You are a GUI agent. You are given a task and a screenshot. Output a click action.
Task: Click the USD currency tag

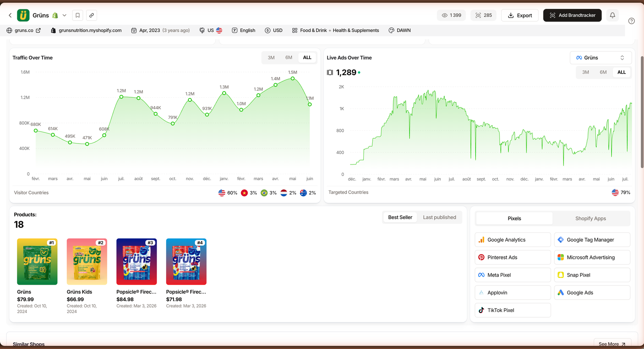coord(274,30)
